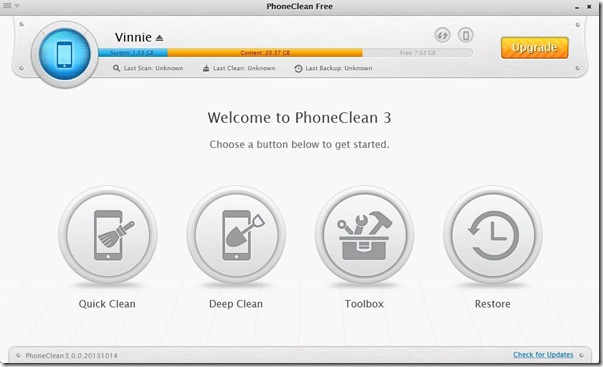Click the round phone device info icon
The width and height of the screenshot is (603, 367).
pyautogui.click(x=466, y=35)
